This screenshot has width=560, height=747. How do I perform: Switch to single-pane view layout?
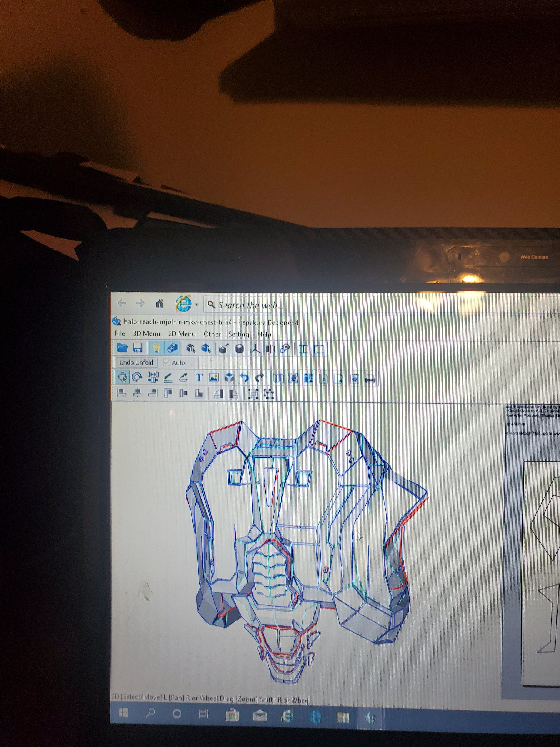(x=319, y=349)
